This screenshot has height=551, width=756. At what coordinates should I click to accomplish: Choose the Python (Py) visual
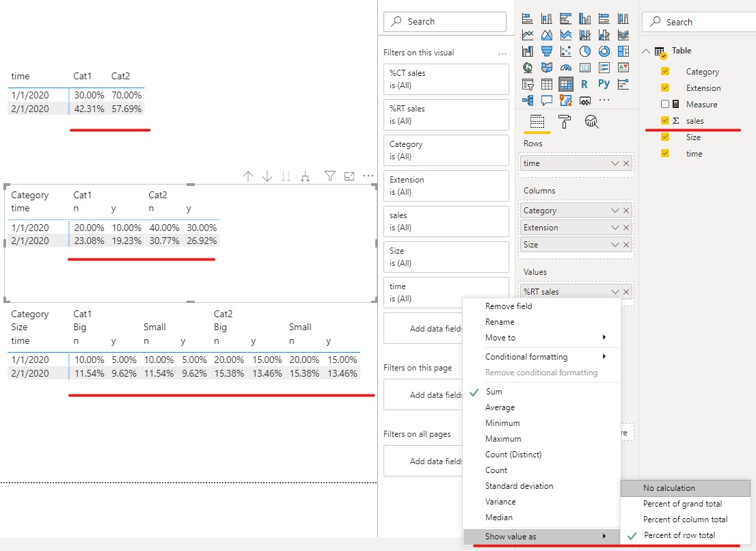pos(604,84)
